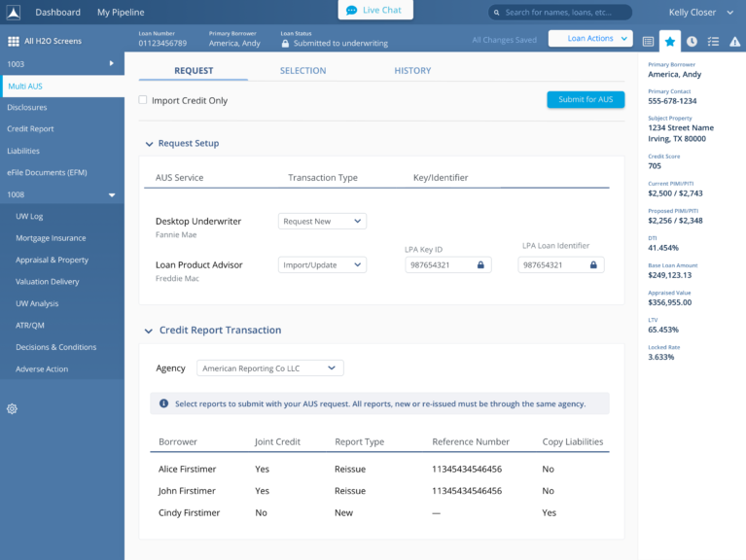Screen dimensions: 746x560
Task: Open the star favorites panel tab
Action: pyautogui.click(x=669, y=42)
